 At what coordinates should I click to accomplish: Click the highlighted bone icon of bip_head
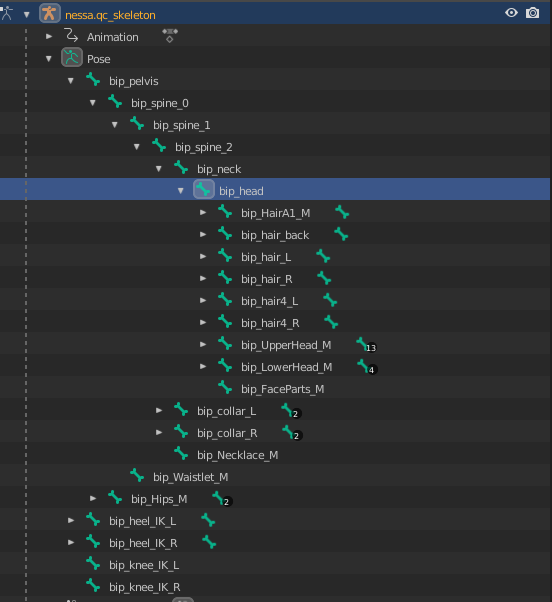tap(204, 189)
